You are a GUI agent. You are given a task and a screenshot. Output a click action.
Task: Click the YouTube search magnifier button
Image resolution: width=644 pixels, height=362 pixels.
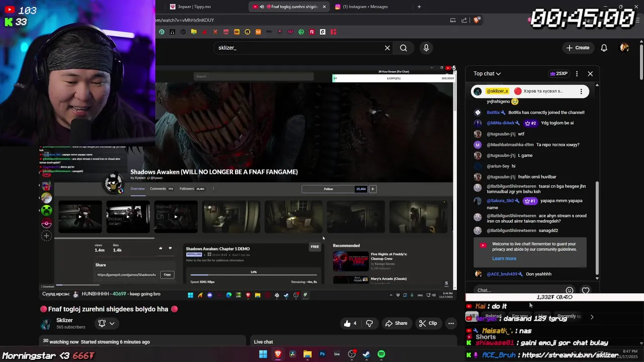404,48
